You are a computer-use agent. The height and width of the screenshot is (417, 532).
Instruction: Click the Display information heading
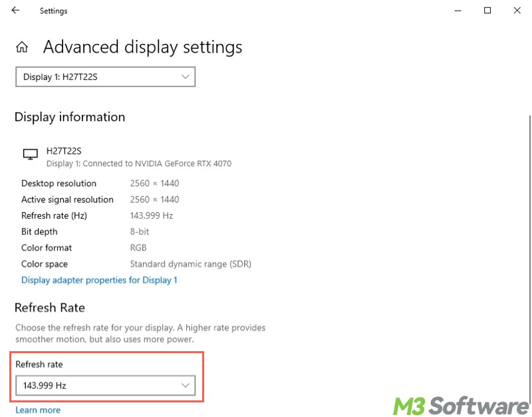(x=70, y=116)
